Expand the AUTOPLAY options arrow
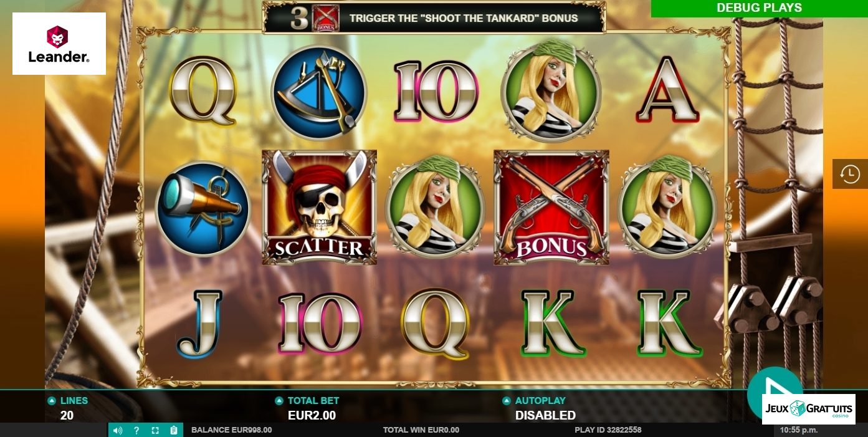Image resolution: width=868 pixels, height=437 pixels. (x=507, y=401)
